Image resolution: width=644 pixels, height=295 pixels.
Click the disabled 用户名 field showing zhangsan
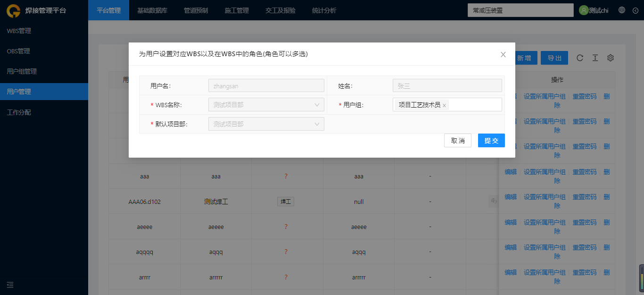pos(266,85)
